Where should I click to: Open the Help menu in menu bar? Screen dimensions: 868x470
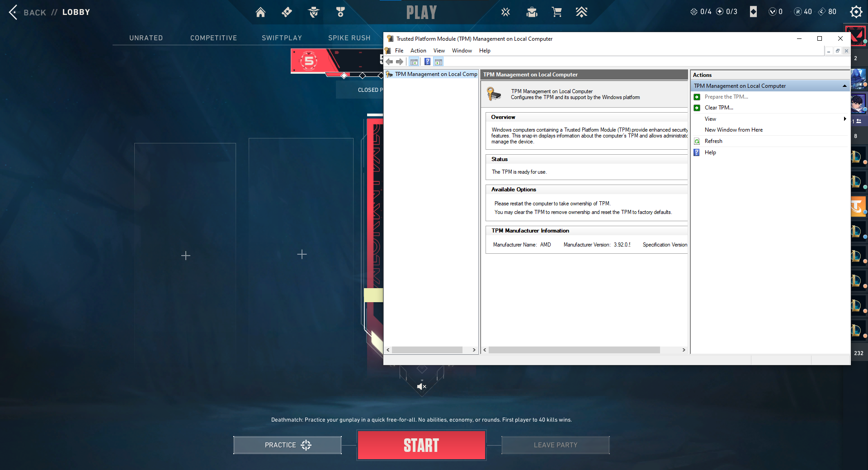coord(485,51)
